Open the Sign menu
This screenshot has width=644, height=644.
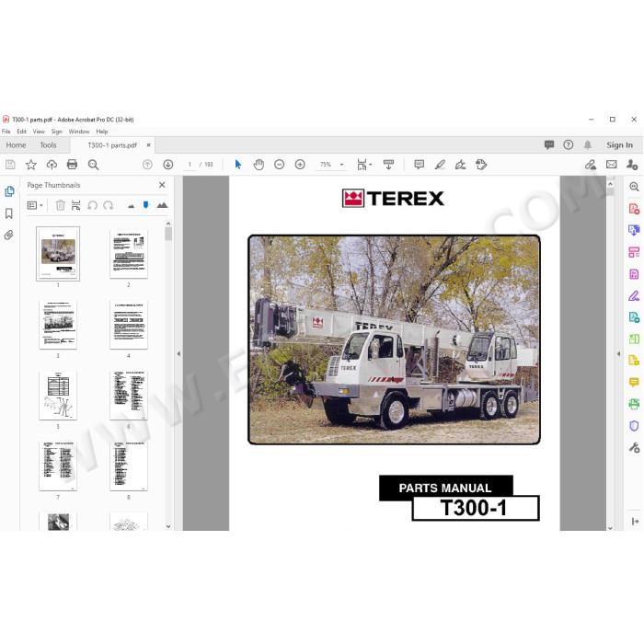tap(57, 132)
